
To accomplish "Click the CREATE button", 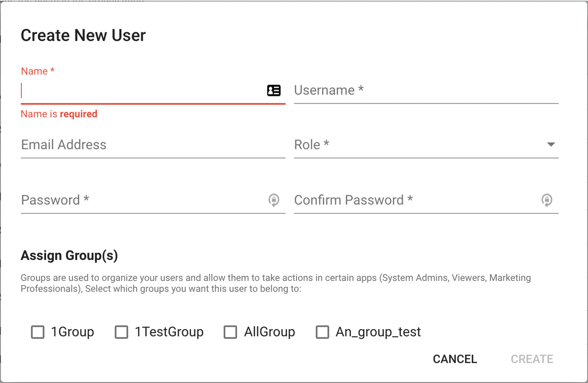I will point(532,359).
